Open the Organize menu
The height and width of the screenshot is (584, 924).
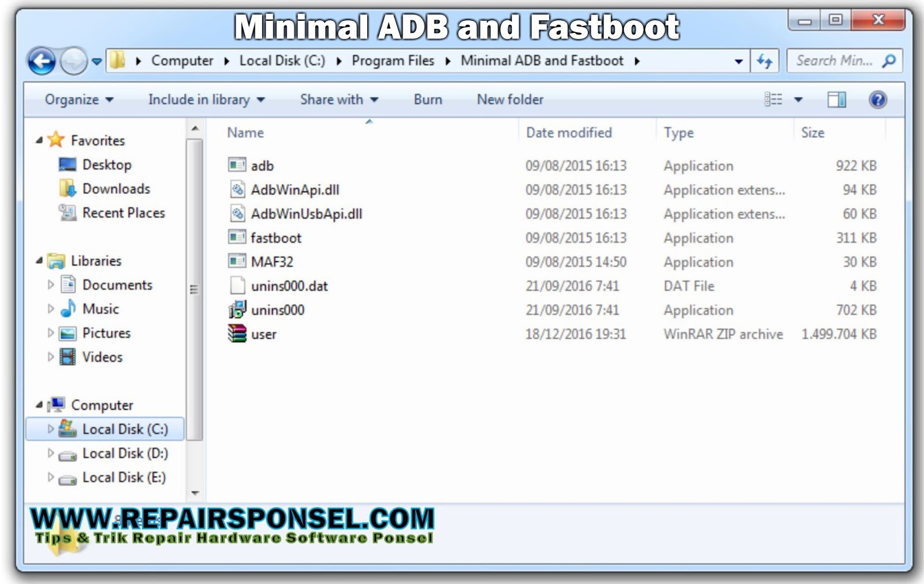[79, 99]
